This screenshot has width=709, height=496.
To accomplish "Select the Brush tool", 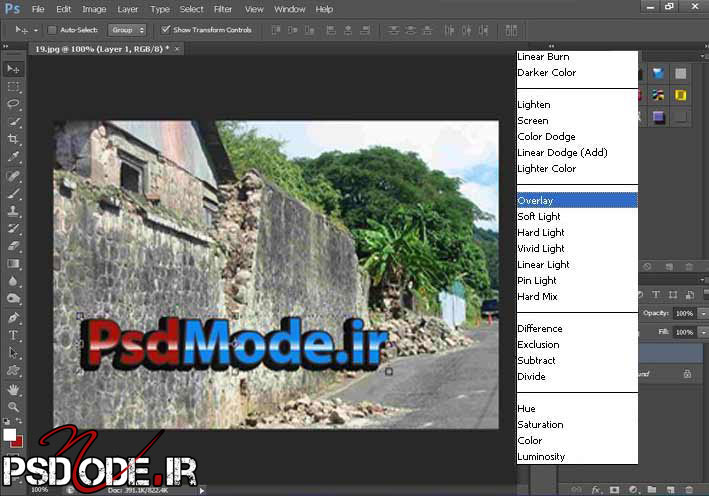I will point(13,194).
